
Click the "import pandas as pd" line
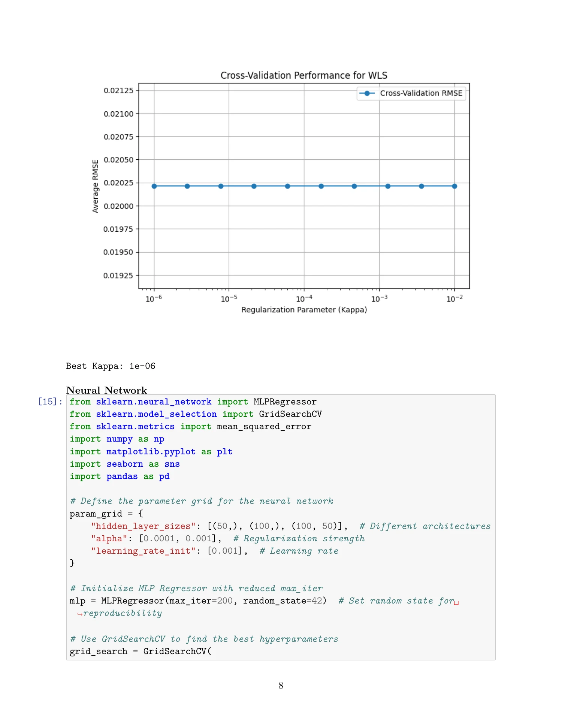[x=120, y=476]
